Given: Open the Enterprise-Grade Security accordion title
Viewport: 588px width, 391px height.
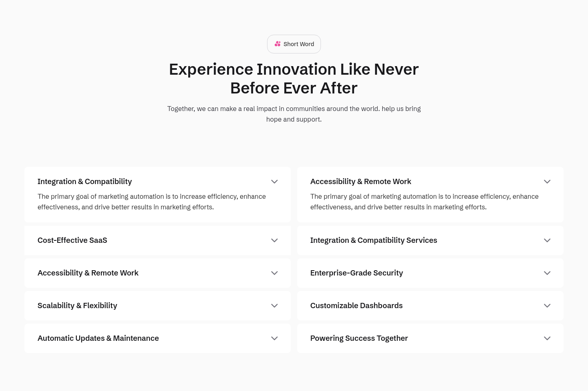Looking at the screenshot, I should 356,273.
